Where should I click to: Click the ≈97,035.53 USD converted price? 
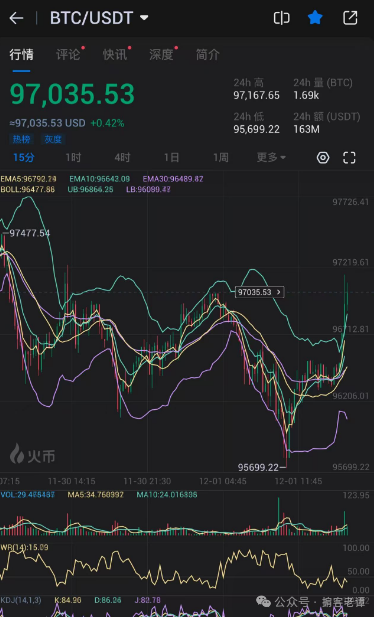(47, 123)
